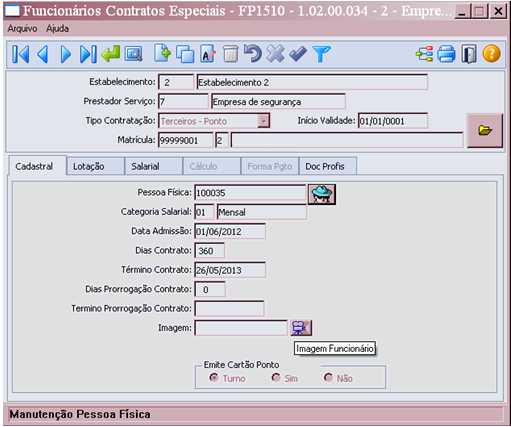This screenshot has width=511, height=427.
Task: Switch to the Salarial tab
Action: coord(154,166)
